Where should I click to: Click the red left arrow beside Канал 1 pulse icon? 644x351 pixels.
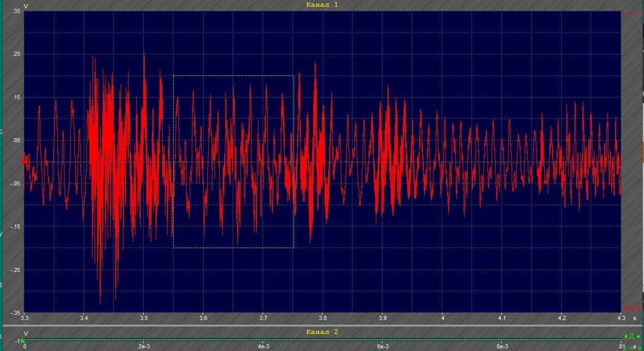pyautogui.click(x=626, y=308)
